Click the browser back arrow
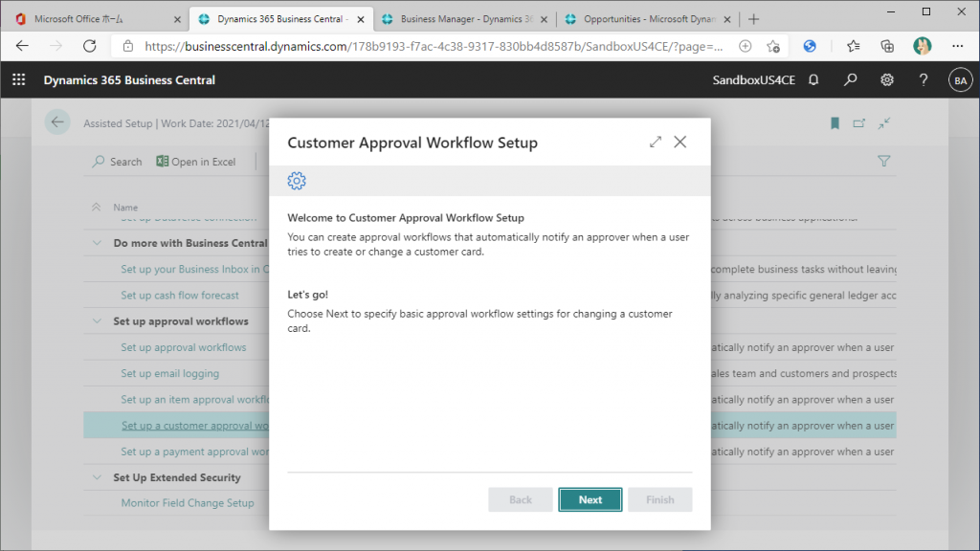Viewport: 980px width, 551px height. pyautogui.click(x=23, y=46)
